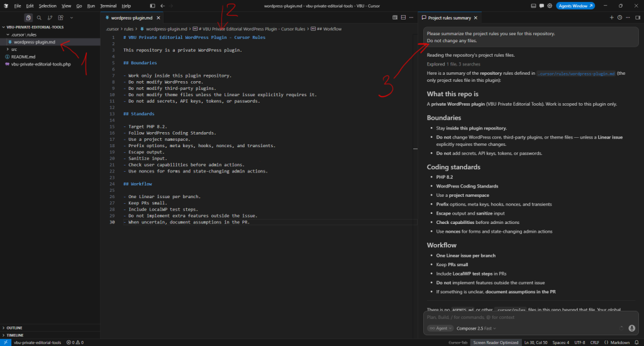Select the Project rules summary chat tab
Viewport: 644px width, 346px height.
point(449,18)
